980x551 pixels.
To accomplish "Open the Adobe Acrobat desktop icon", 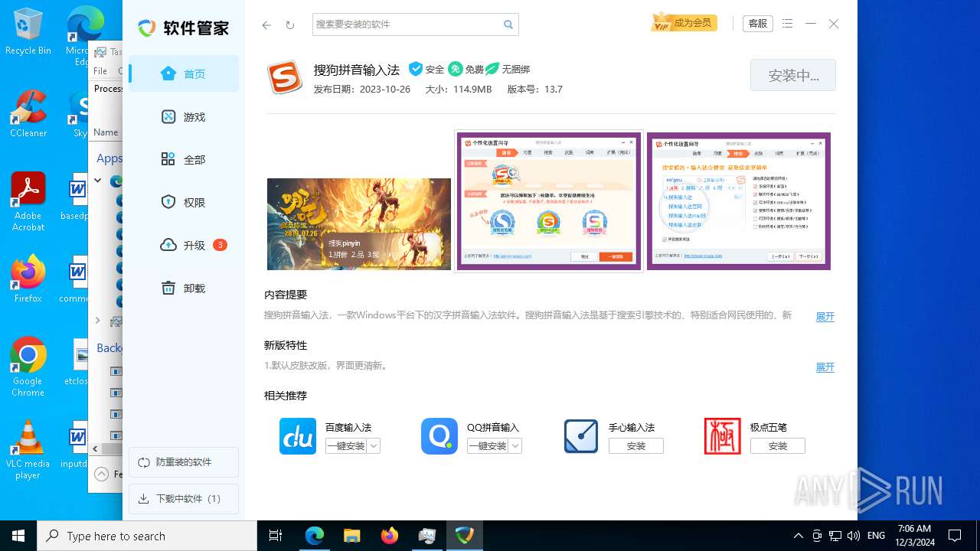I will pyautogui.click(x=28, y=202).
